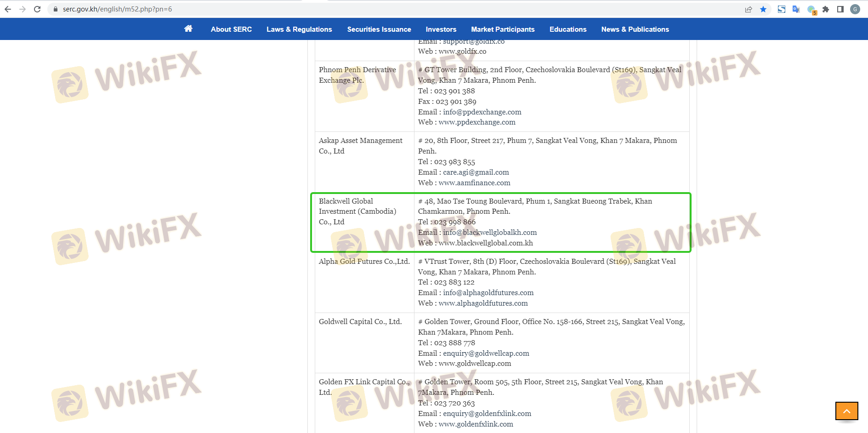Image resolution: width=868 pixels, height=433 pixels.
Task: Click the browser back arrow
Action: [x=8, y=9]
